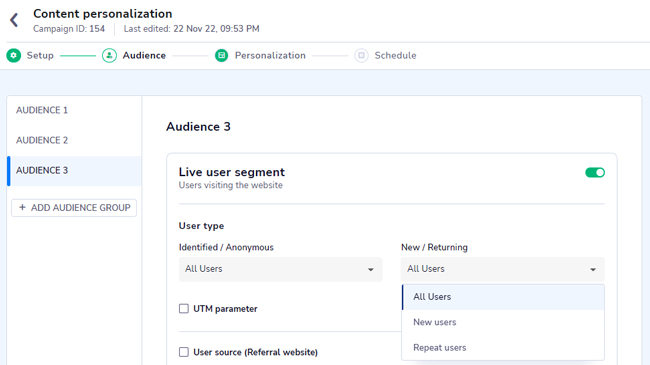The image size is (650, 365).
Task: Click the back arrow icon
Action: [x=14, y=20]
